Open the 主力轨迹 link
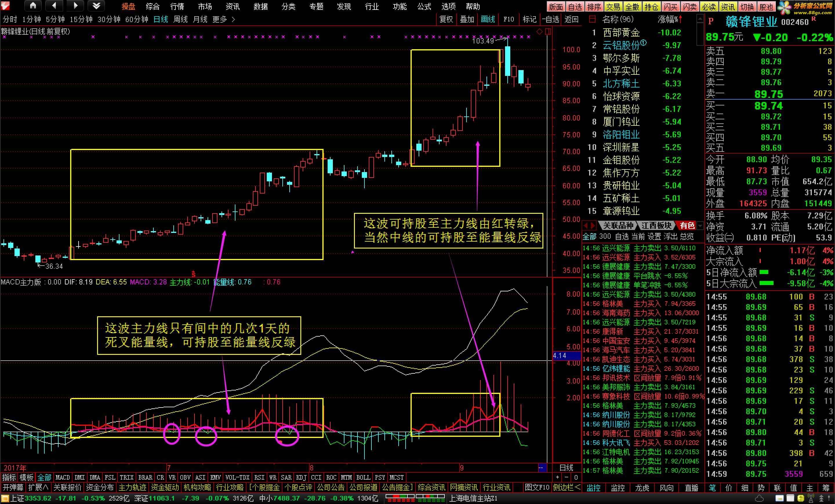Viewport: 835px width, 504px height. tap(132, 487)
